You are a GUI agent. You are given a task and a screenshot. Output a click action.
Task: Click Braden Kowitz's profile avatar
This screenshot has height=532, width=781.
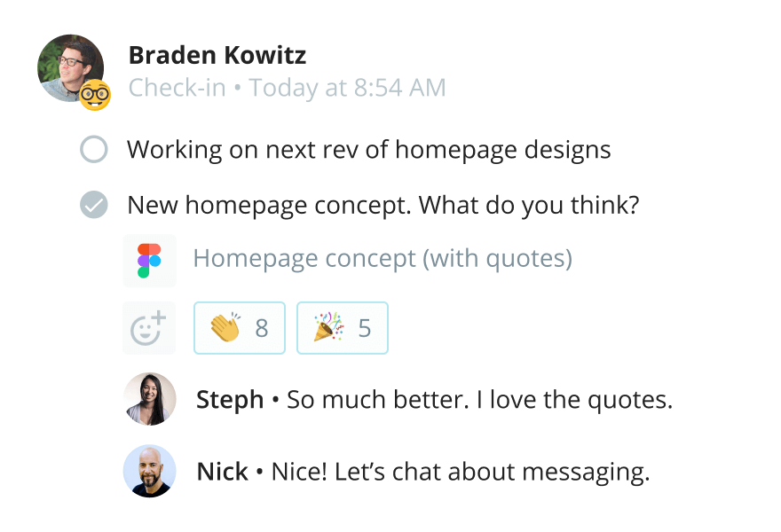click(69, 67)
